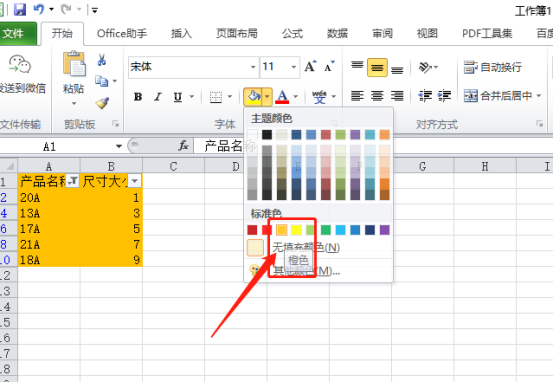Switch to the 插入 ribbon tab
The image size is (554, 382).
click(181, 34)
